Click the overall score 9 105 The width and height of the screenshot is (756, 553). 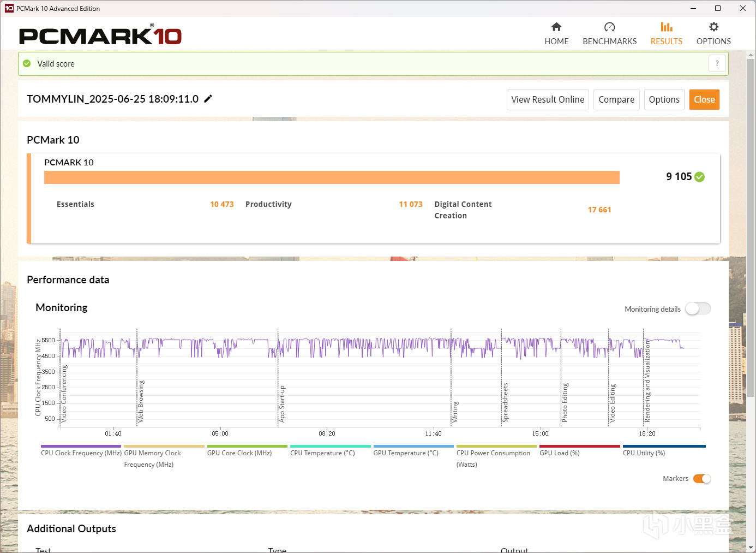click(679, 176)
